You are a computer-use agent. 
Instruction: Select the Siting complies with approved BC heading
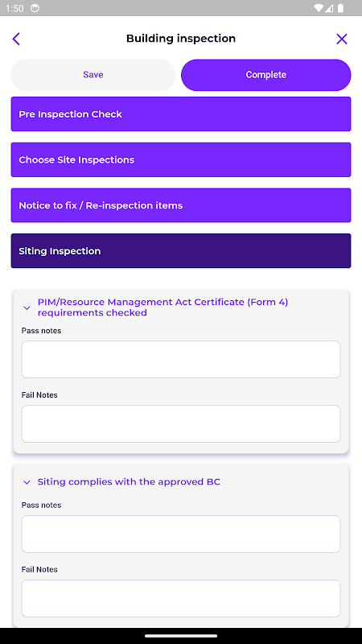click(x=129, y=481)
